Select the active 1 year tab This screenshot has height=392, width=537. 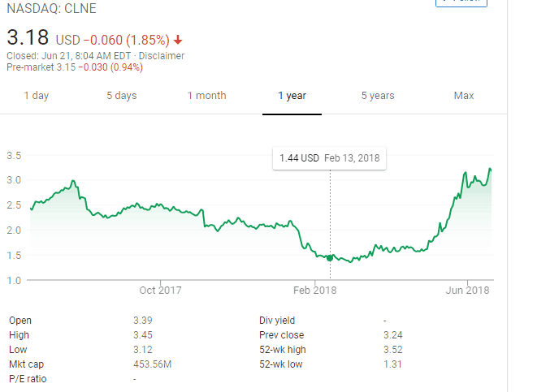click(x=292, y=96)
